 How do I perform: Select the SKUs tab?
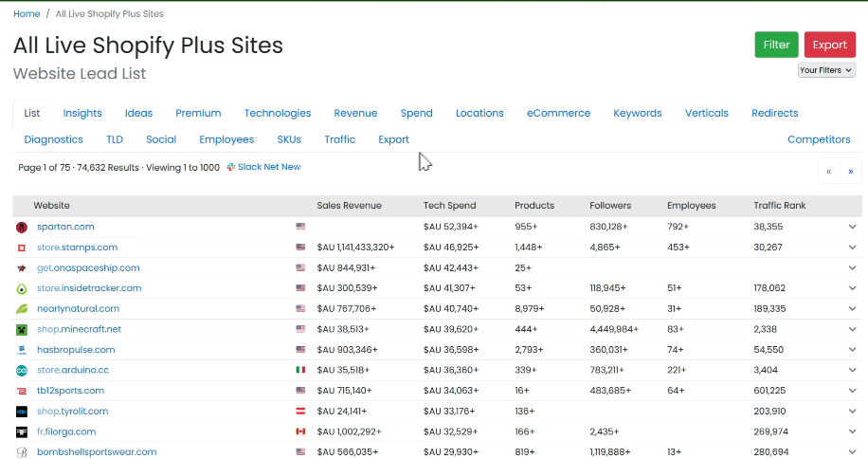pos(289,139)
